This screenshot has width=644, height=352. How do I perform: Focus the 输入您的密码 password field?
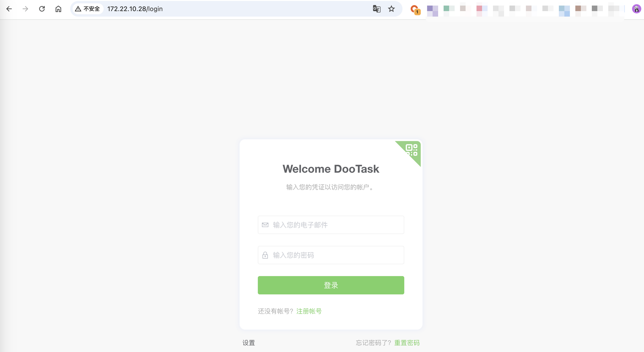click(335, 255)
